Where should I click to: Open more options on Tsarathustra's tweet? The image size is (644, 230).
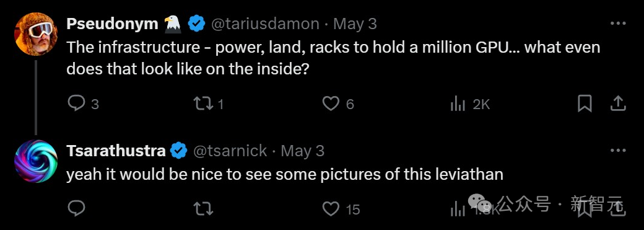coord(618,151)
